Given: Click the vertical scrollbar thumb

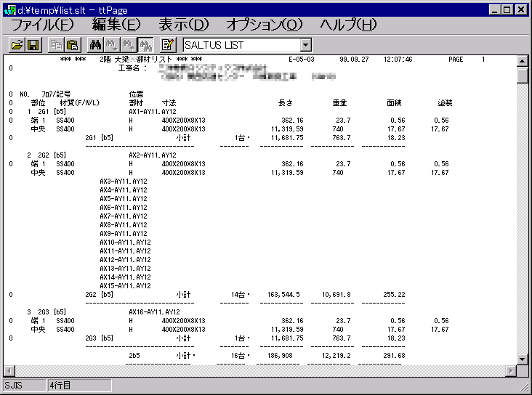Looking at the screenshot, I should point(523,76).
